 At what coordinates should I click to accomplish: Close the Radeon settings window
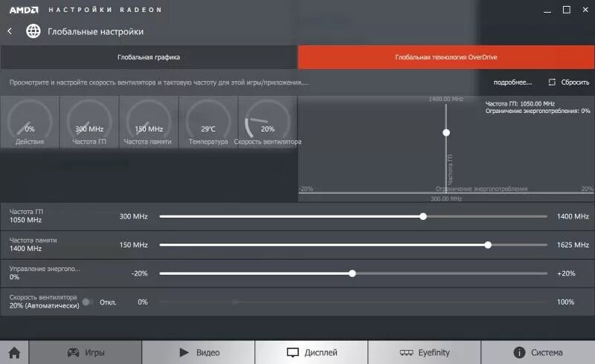point(585,10)
